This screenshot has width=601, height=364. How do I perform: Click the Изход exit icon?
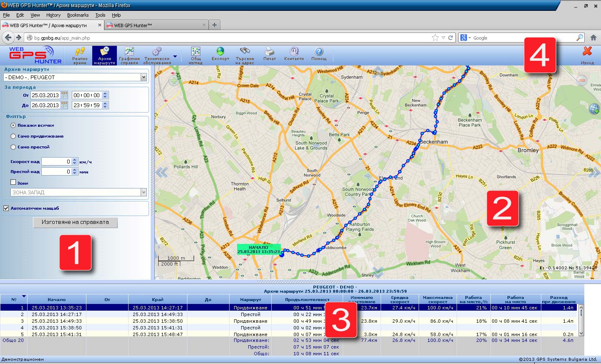pos(587,55)
